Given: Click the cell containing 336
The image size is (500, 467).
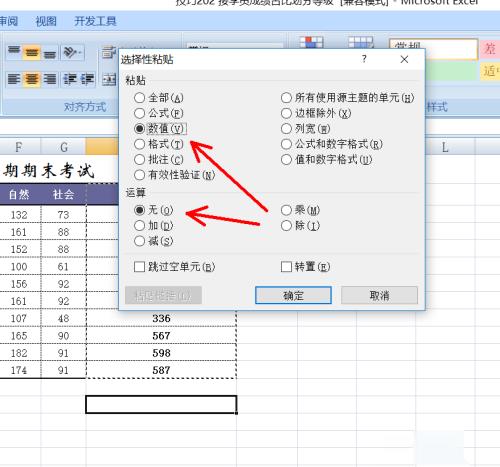Looking at the screenshot, I should 161,318.
